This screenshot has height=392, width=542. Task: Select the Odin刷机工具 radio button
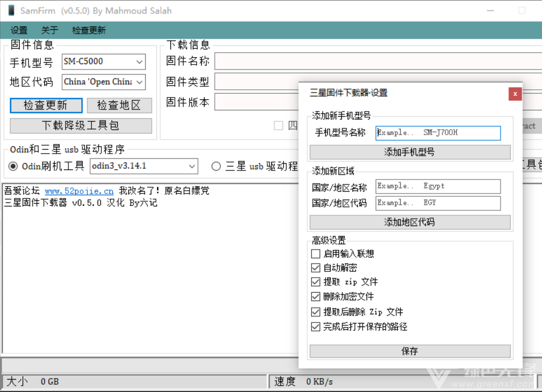pyautogui.click(x=12, y=166)
